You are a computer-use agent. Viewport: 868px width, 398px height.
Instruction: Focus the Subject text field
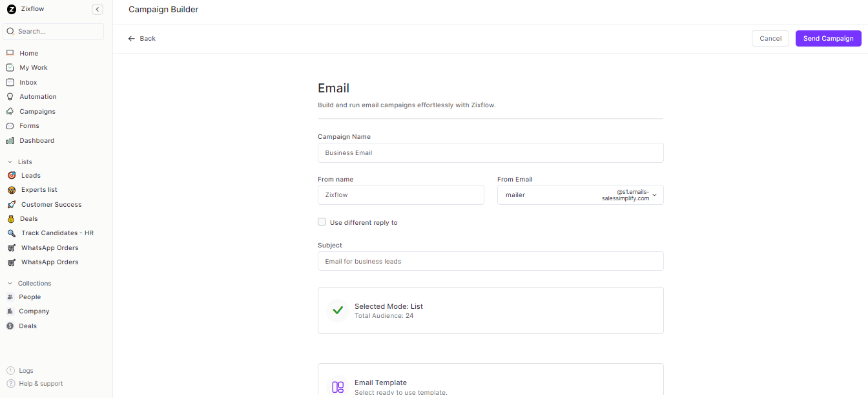point(490,261)
